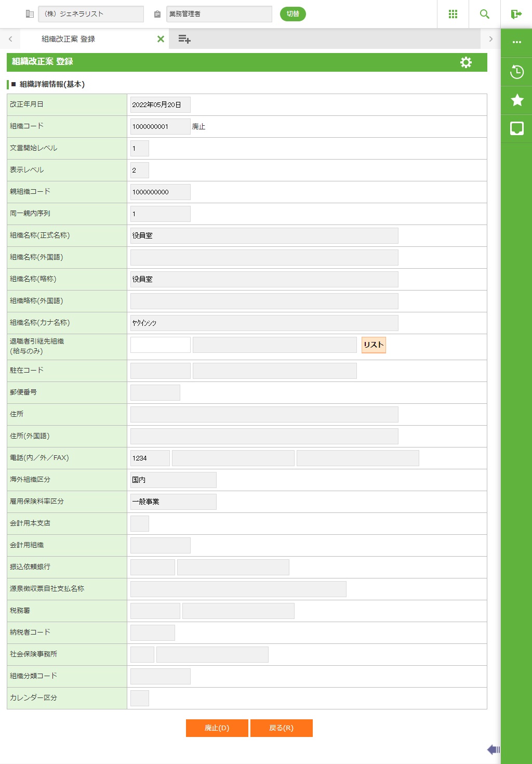Viewport: 532px width, 764px height.
Task: Click the 廃止 status text beside code
Action: [199, 127]
